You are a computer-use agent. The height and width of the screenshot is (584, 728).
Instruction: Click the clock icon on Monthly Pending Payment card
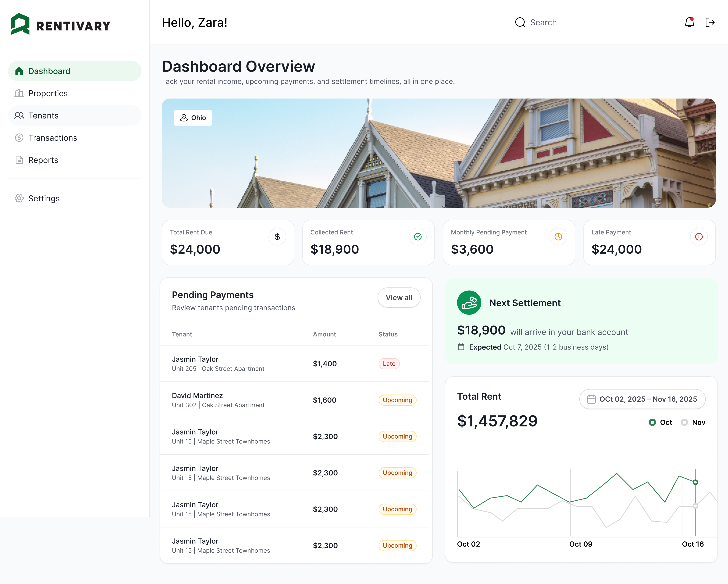(x=558, y=237)
